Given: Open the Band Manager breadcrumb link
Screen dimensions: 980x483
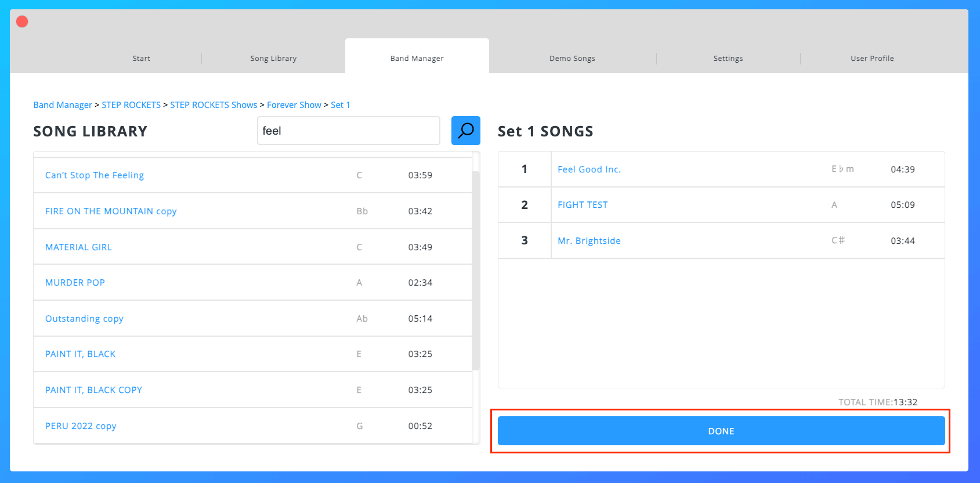Looking at the screenshot, I should coord(63,105).
